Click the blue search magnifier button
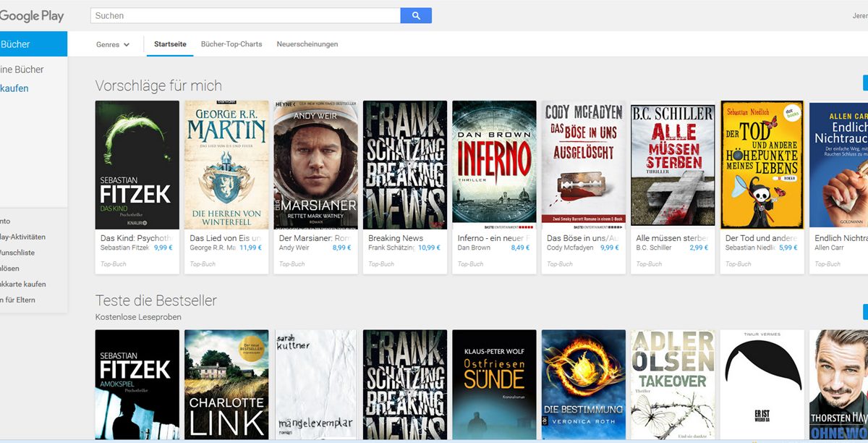 [x=416, y=15]
